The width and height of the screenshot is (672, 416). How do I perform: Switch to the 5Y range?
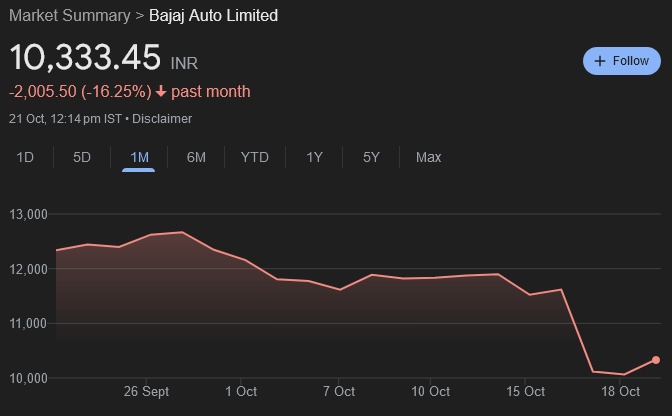coord(371,157)
